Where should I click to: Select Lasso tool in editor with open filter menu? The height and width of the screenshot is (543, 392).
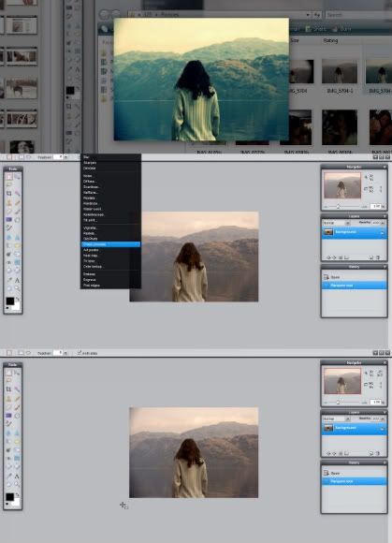click(x=9, y=185)
